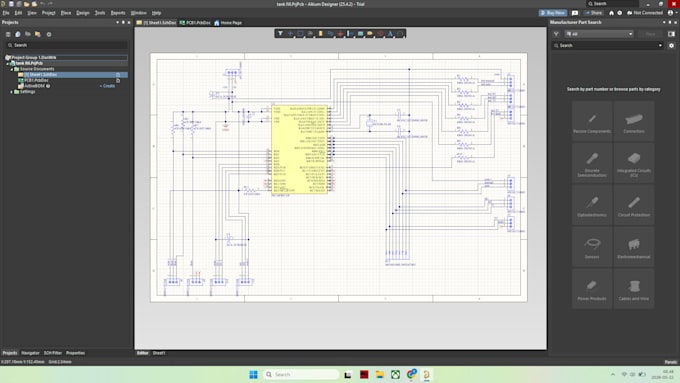Click the save icon in title bar
Image resolution: width=680 pixels, height=383 pixels.
[x=11, y=4]
